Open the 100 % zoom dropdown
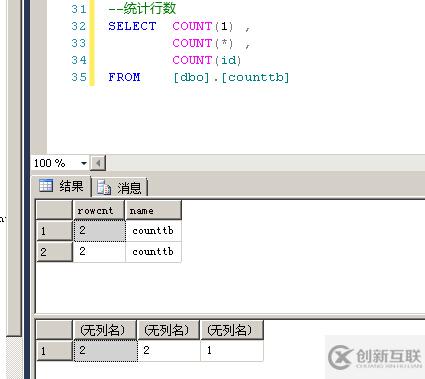425x379 pixels. [84, 163]
